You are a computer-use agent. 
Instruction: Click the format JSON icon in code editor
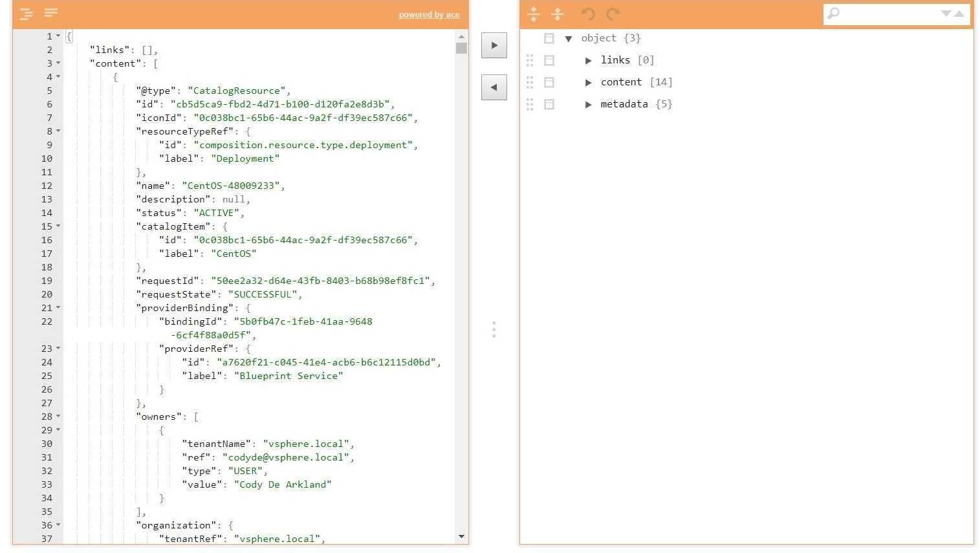click(x=27, y=14)
